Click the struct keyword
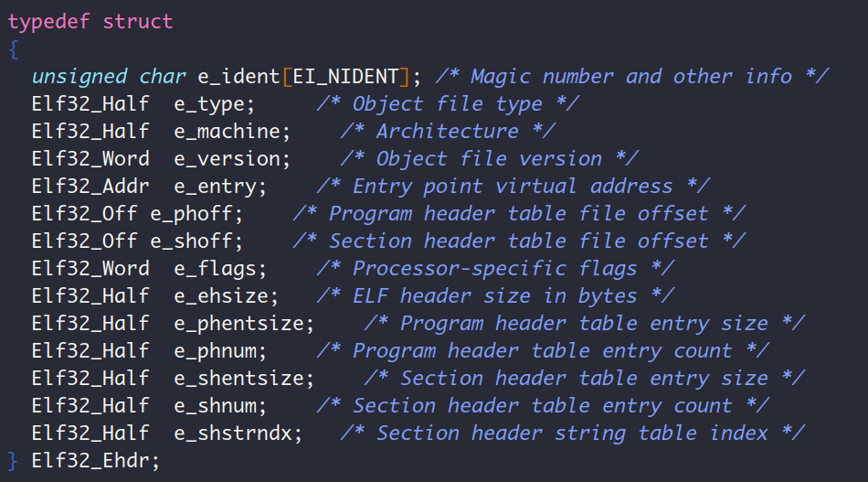 click(x=137, y=22)
